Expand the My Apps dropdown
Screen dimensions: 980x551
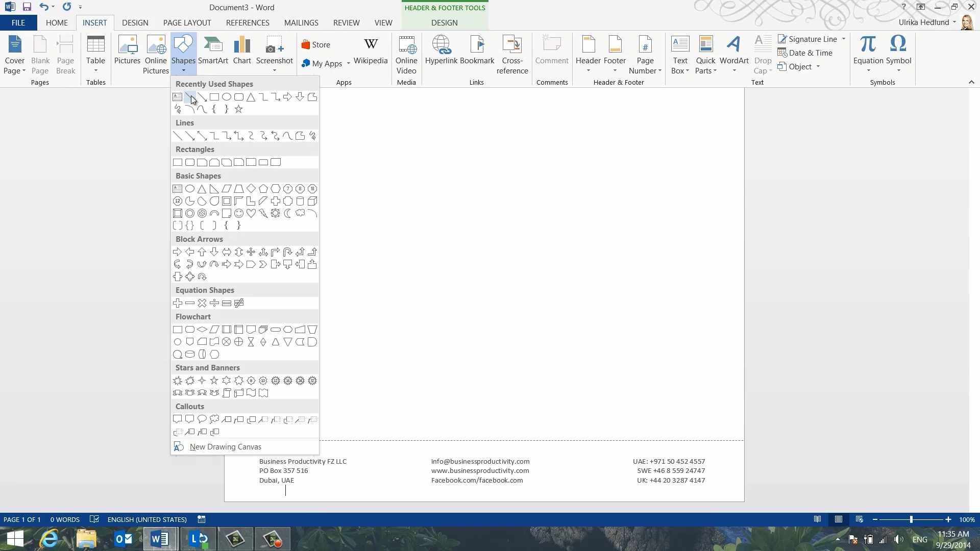point(348,63)
